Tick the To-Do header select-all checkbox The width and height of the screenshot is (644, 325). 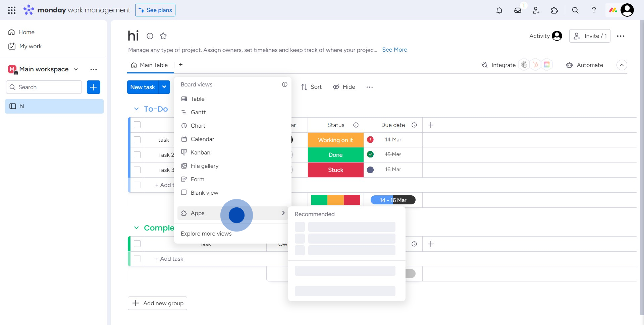pos(137,125)
